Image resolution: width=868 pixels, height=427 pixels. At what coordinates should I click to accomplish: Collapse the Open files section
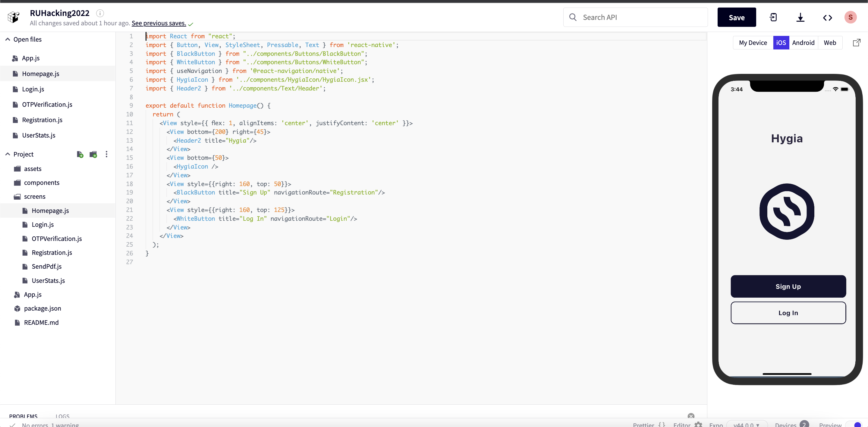pyautogui.click(x=8, y=40)
